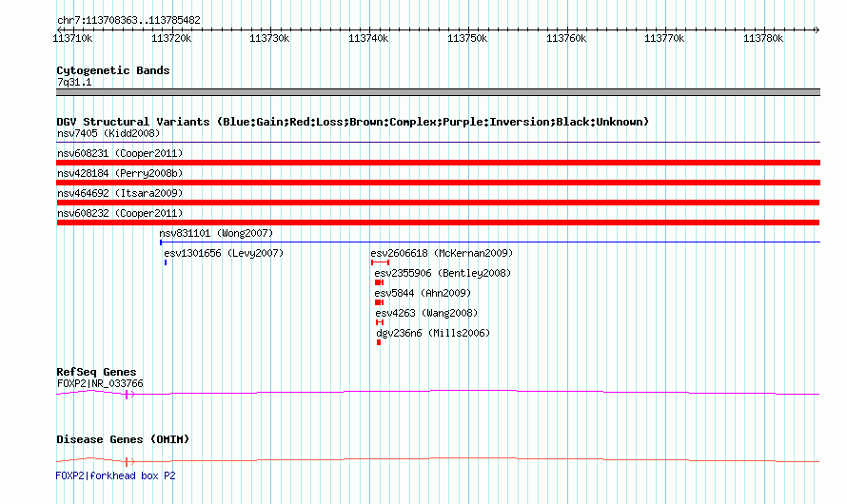
Task: Click the esv5844 (Ahn2009) label
Action: [x=423, y=293]
